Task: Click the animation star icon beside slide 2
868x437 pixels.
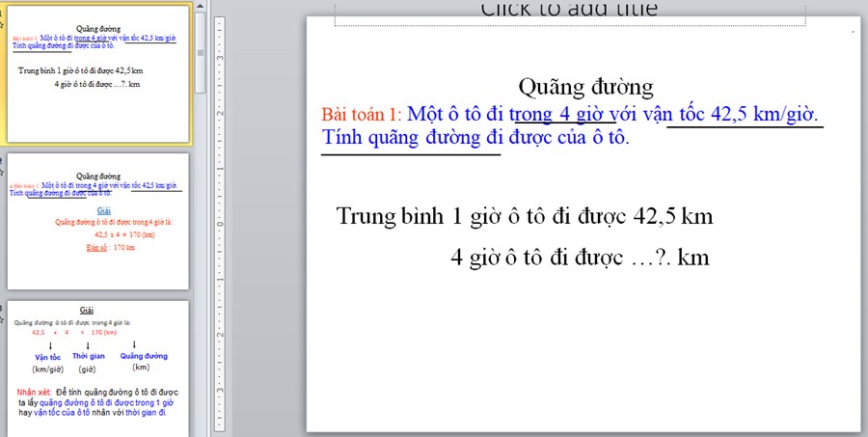Action: coord(3,166)
